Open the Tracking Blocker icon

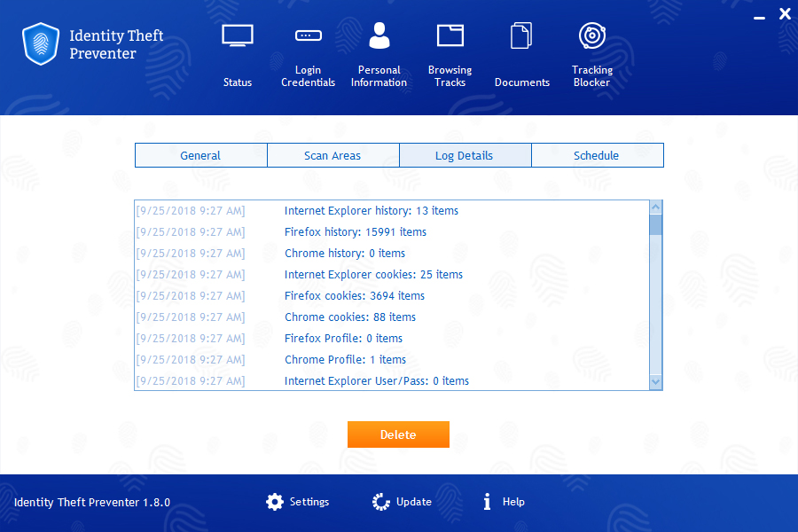(591, 35)
